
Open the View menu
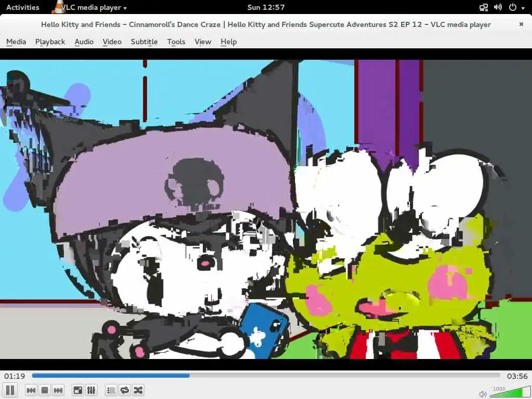coord(203,42)
